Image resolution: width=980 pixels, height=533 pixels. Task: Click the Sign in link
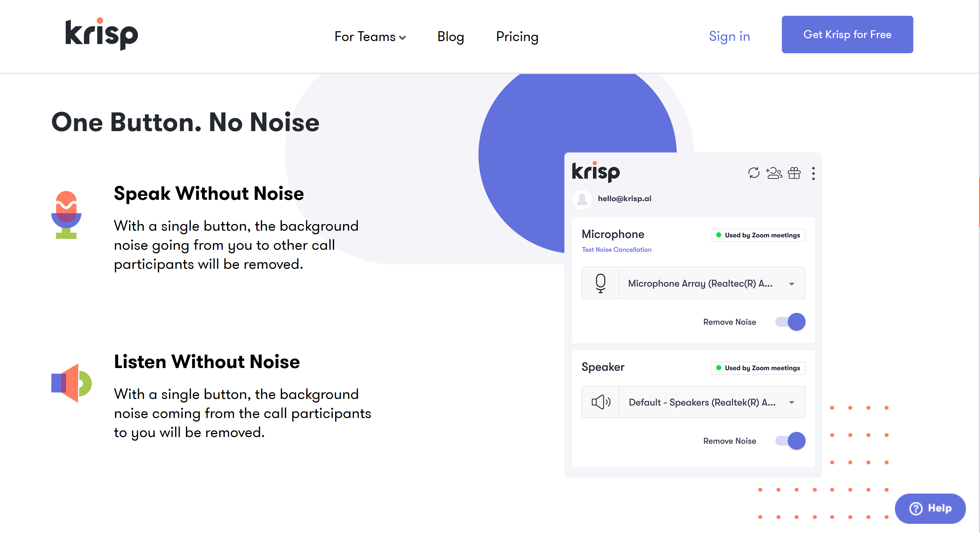tap(729, 36)
